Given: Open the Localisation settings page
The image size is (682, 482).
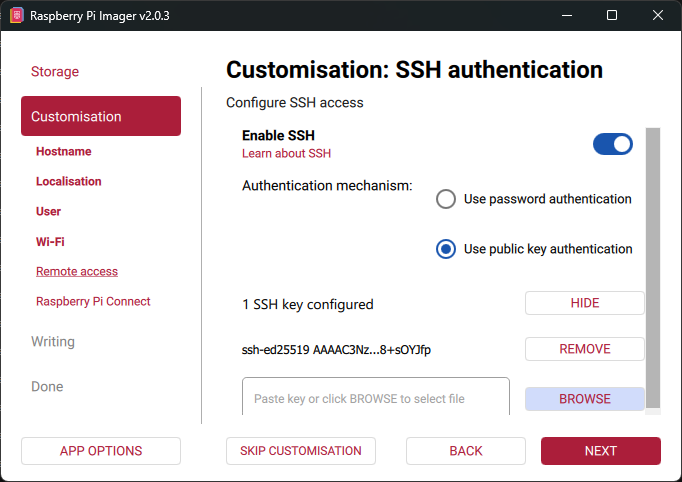Looking at the screenshot, I should click(x=69, y=182).
